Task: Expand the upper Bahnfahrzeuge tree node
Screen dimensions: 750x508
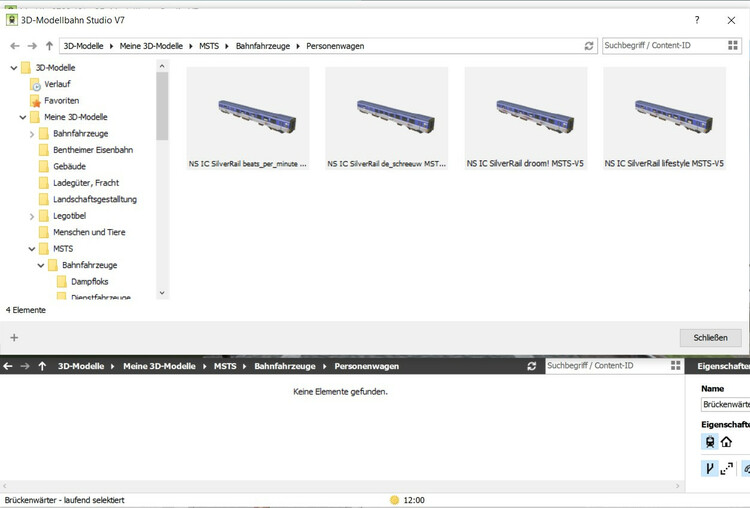Action: [32, 134]
